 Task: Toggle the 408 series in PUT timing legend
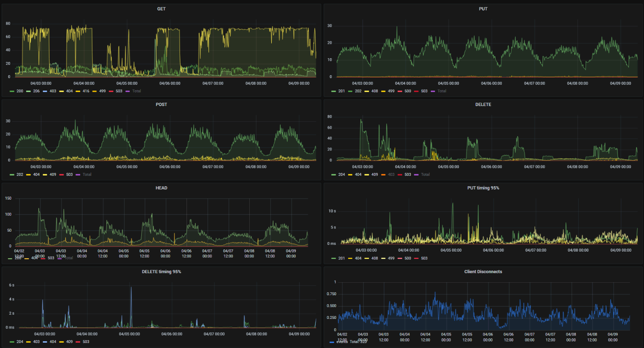pyautogui.click(x=375, y=258)
